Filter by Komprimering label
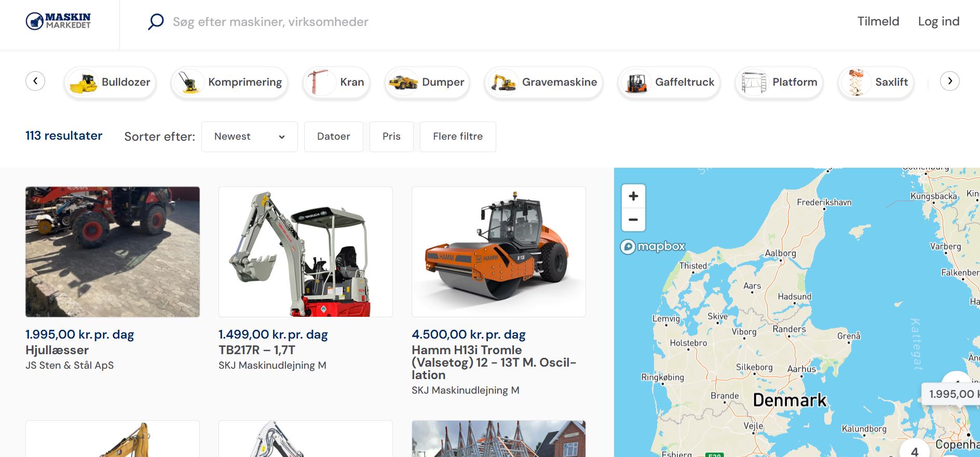980x457 pixels. pyautogui.click(x=245, y=82)
